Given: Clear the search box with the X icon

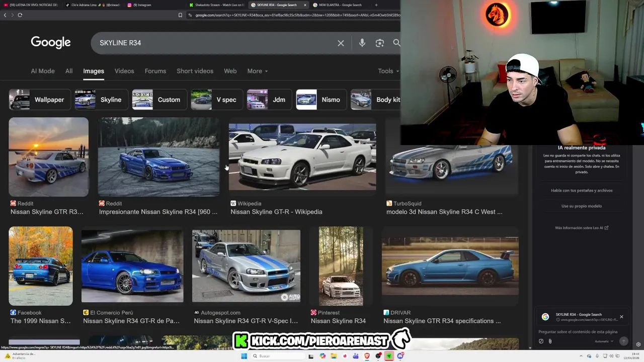Looking at the screenshot, I should point(341,43).
